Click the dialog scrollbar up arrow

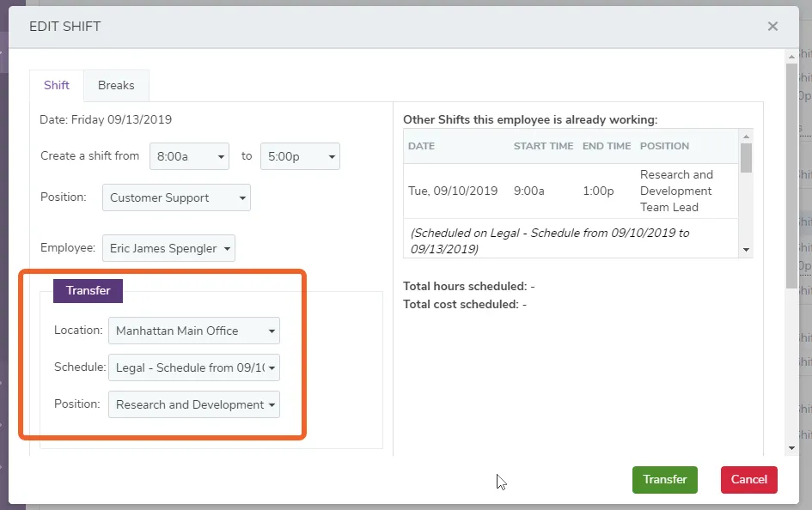click(x=791, y=57)
